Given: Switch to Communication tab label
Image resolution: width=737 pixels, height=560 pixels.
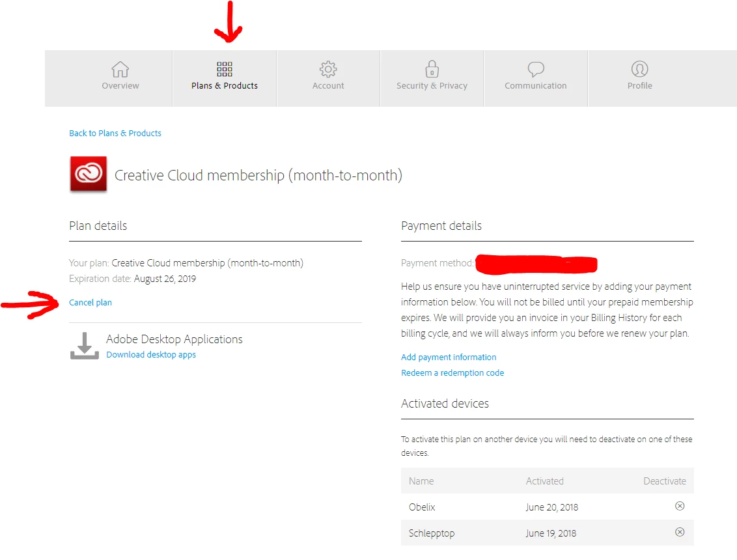Looking at the screenshot, I should pos(536,85).
